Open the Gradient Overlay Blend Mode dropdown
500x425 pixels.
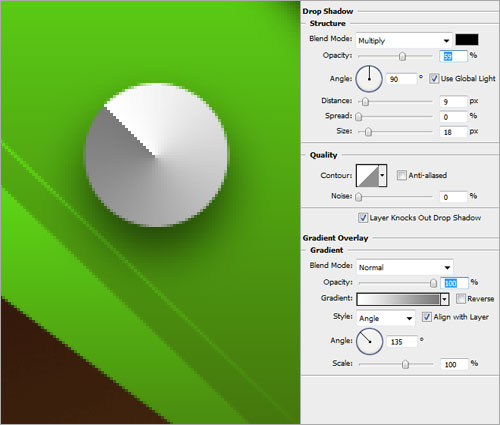pos(405,267)
